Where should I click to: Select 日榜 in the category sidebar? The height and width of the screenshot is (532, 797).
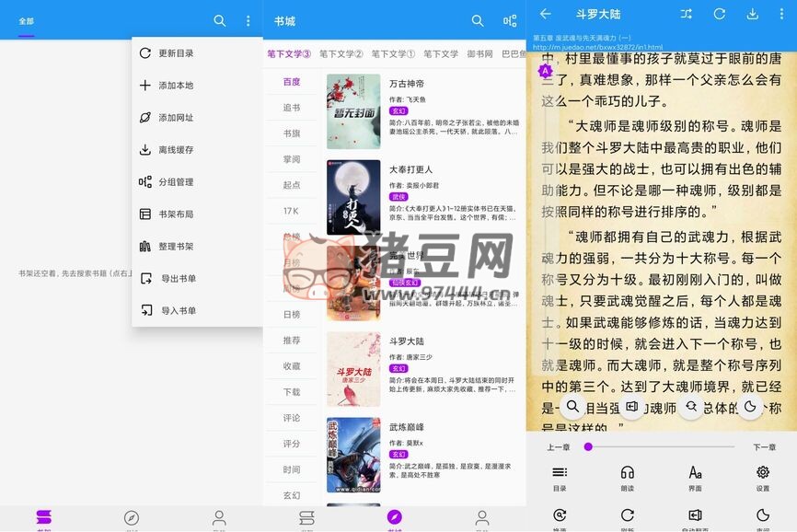(292, 315)
